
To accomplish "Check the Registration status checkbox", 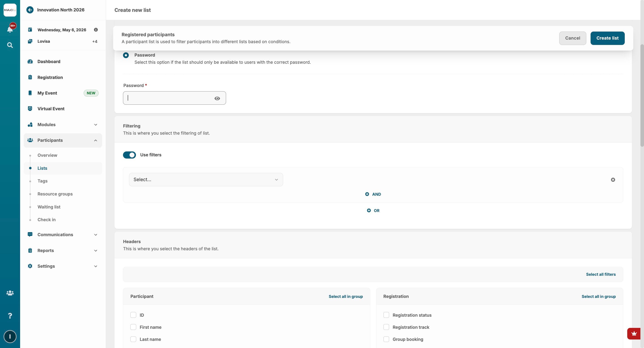I will click(386, 315).
